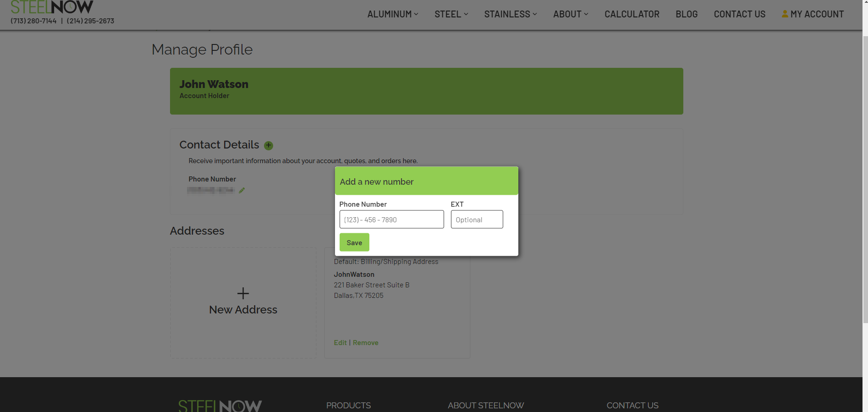
Task: Expand the Aluminum dropdown menu
Action: tap(393, 14)
